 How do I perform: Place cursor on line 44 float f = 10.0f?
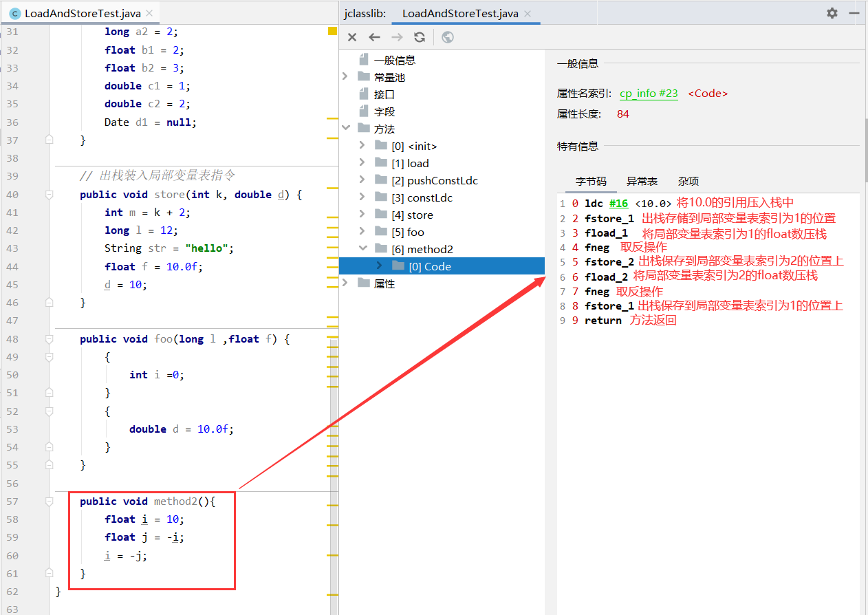154,267
